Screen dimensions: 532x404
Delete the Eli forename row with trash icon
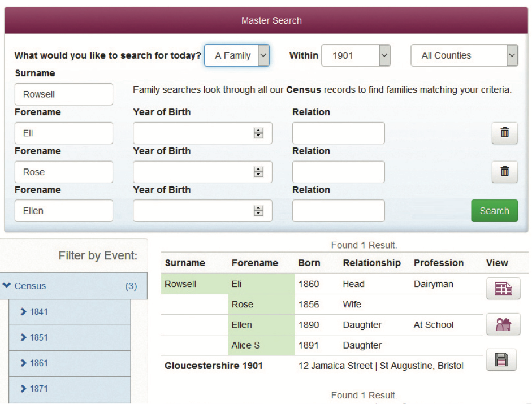[504, 133]
